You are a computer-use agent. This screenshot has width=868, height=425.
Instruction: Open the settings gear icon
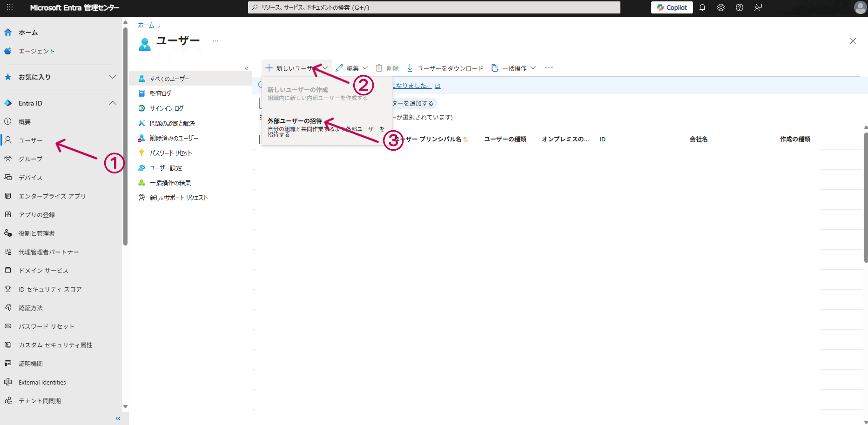(x=720, y=7)
